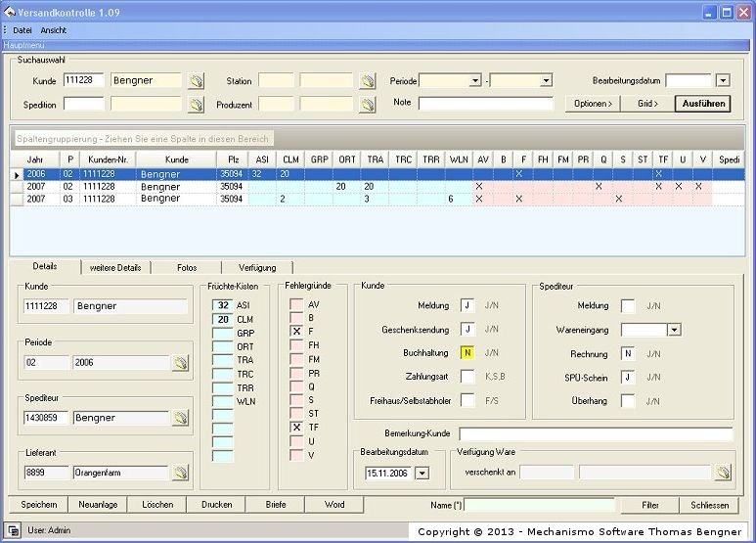Image resolution: width=756 pixels, height=543 pixels.
Task: Select the 2006 row via its arrow indicator
Action: click(17, 174)
